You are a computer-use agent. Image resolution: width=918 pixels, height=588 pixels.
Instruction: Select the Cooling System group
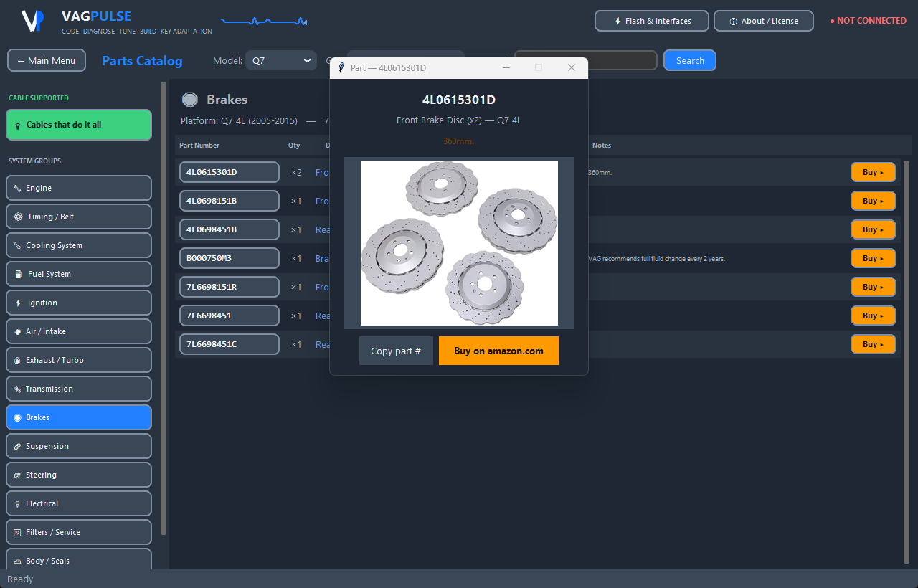pos(79,245)
